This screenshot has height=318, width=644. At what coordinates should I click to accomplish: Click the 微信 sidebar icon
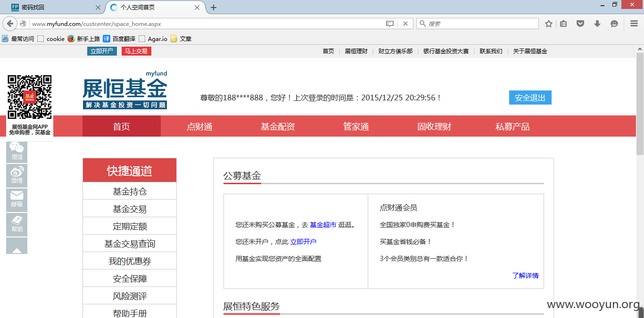[17, 152]
